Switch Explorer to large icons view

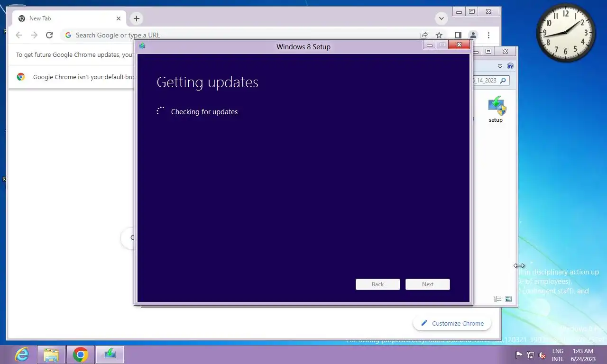click(508, 299)
